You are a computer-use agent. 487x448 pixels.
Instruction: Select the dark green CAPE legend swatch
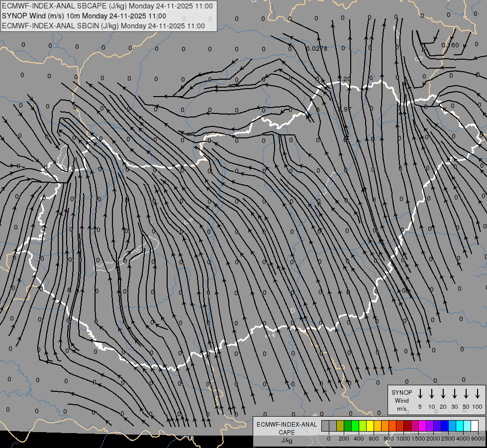tap(348, 426)
